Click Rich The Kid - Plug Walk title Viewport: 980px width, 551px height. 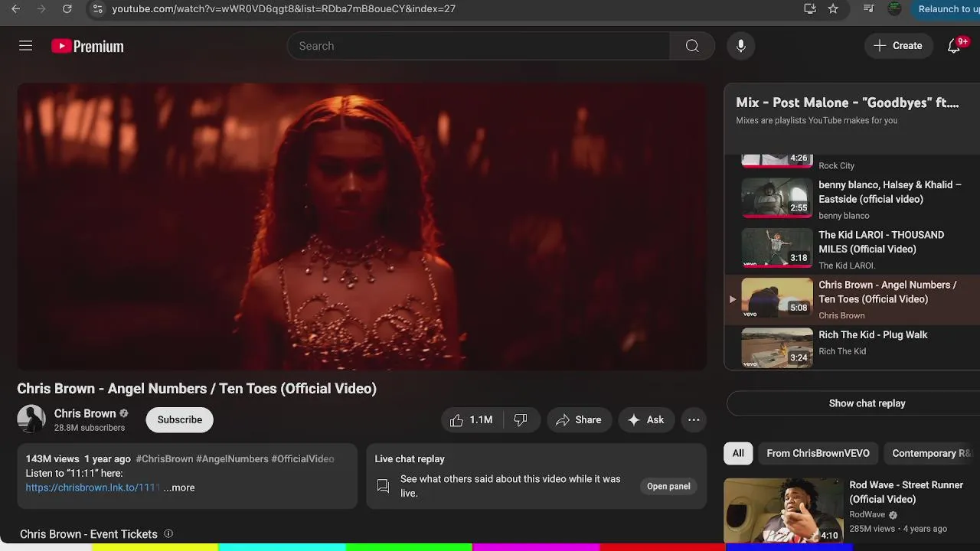click(x=873, y=335)
